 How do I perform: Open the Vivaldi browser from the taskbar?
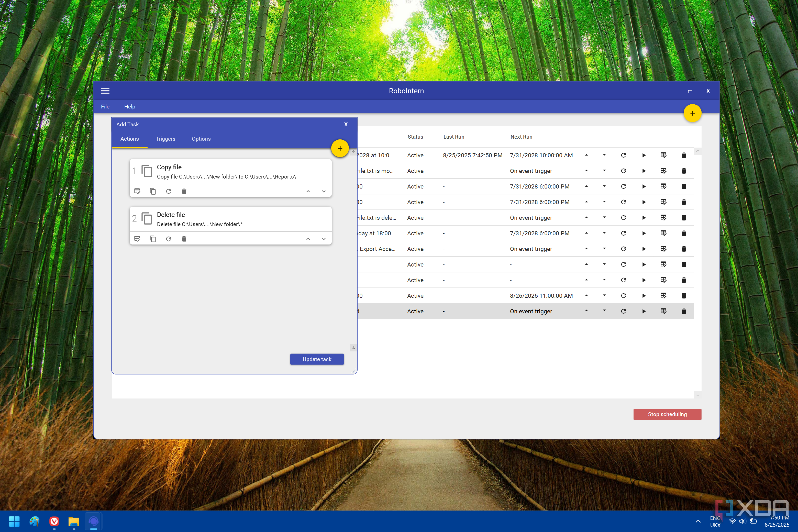54,521
